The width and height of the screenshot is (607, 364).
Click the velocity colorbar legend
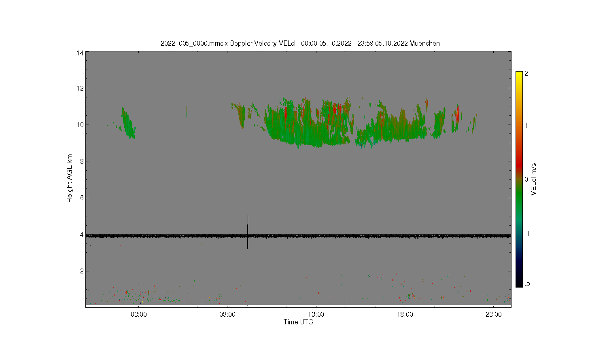coord(519,179)
